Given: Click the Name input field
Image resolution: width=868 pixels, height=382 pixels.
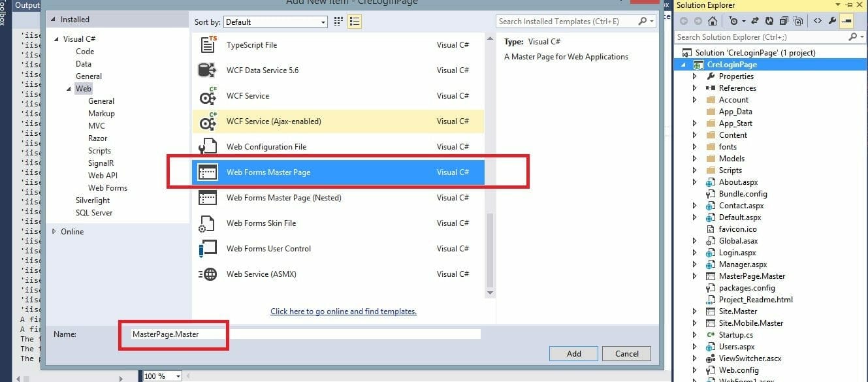Looking at the screenshot, I should point(304,334).
